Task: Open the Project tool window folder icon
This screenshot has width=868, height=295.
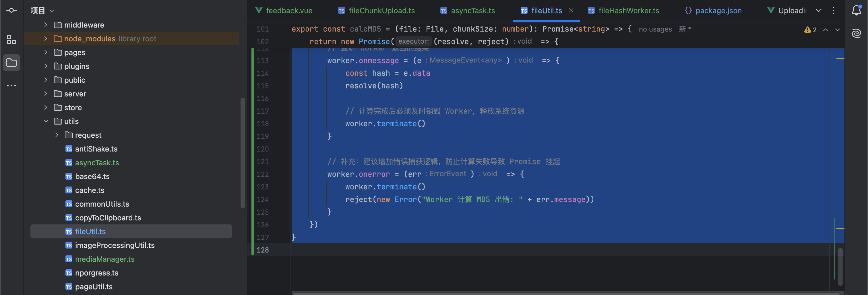Action: coord(11,63)
